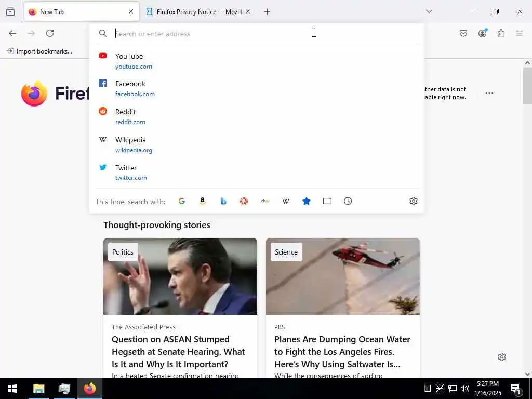Search history using the clock icon
Image resolution: width=532 pixels, height=399 pixels.
point(348,201)
